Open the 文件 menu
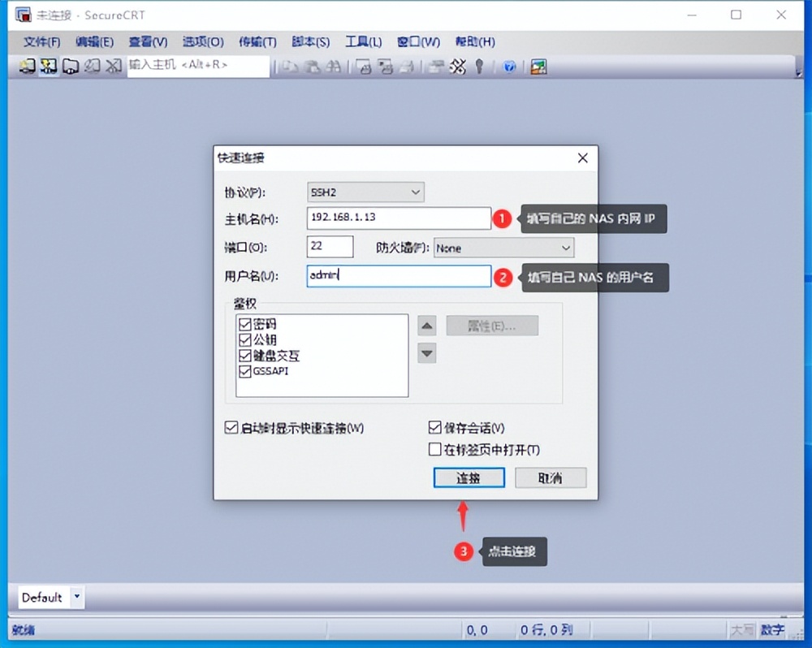Image resolution: width=812 pixels, height=648 pixels. coord(41,41)
